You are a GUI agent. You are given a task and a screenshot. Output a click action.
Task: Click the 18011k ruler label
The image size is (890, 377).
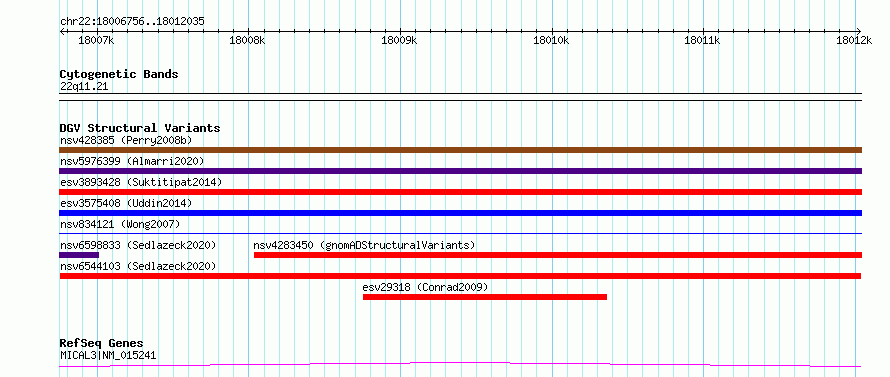click(703, 40)
